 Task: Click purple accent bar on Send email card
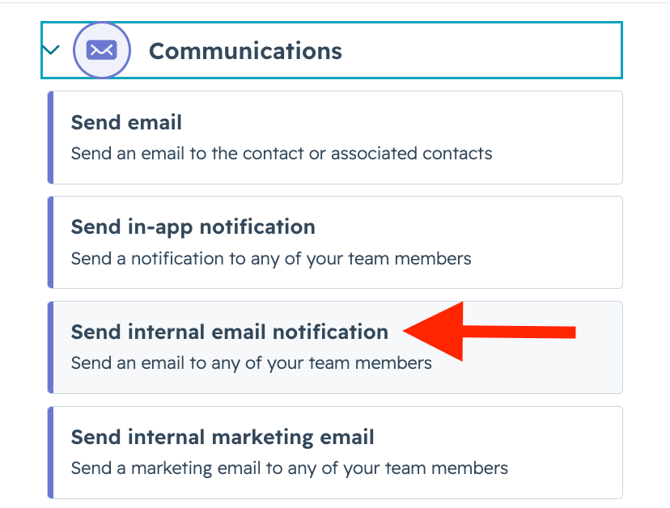pos(50,138)
